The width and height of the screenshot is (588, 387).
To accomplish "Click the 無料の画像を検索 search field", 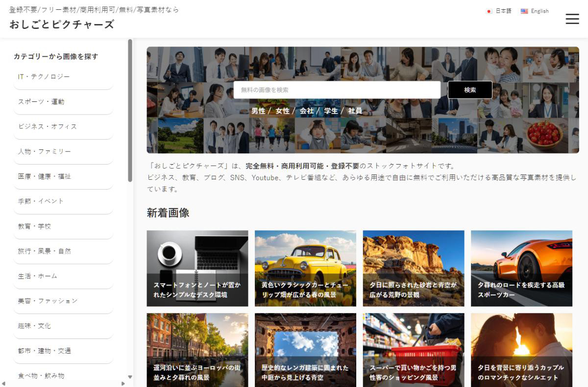I will pos(337,90).
